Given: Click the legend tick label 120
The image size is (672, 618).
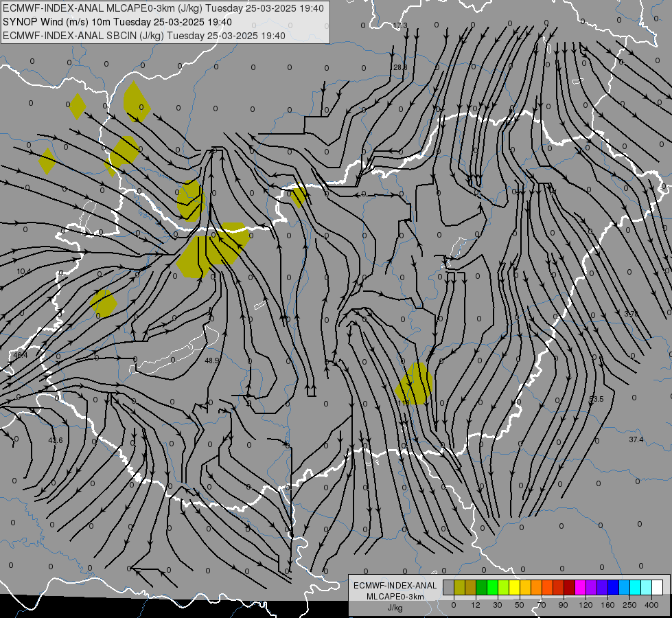Looking at the screenshot, I should pyautogui.click(x=586, y=605).
